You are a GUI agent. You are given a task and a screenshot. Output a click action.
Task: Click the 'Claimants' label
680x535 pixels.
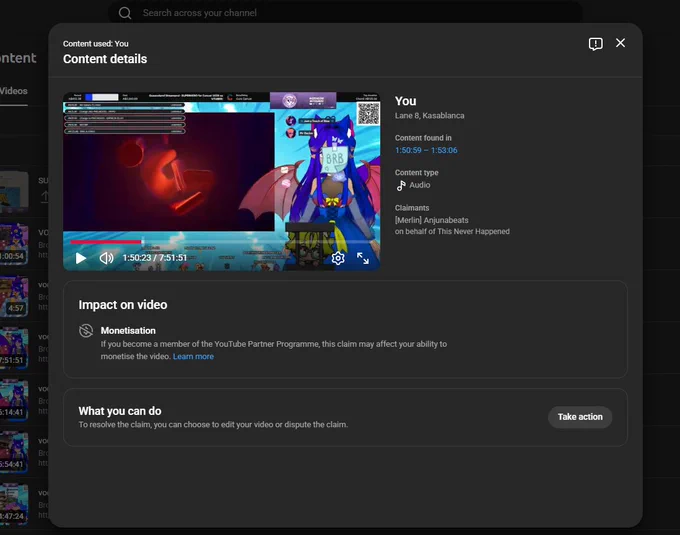(x=412, y=208)
